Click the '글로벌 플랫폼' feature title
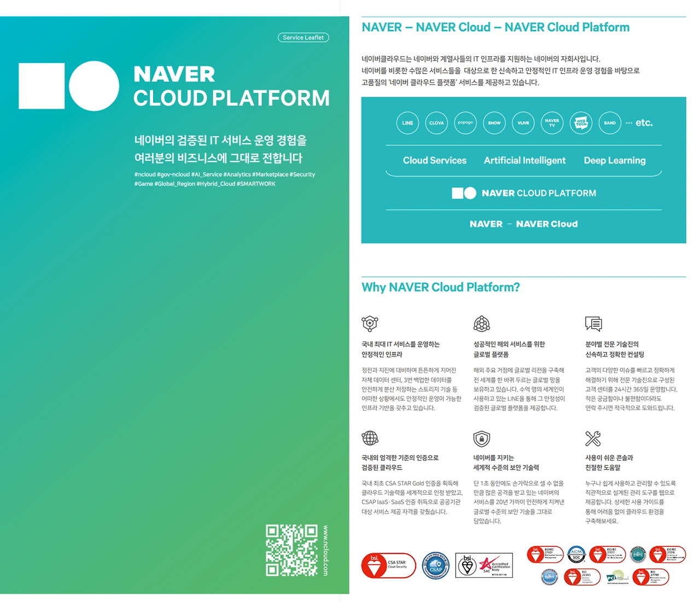Viewport: 700px width, 602px height. pyautogui.click(x=491, y=354)
